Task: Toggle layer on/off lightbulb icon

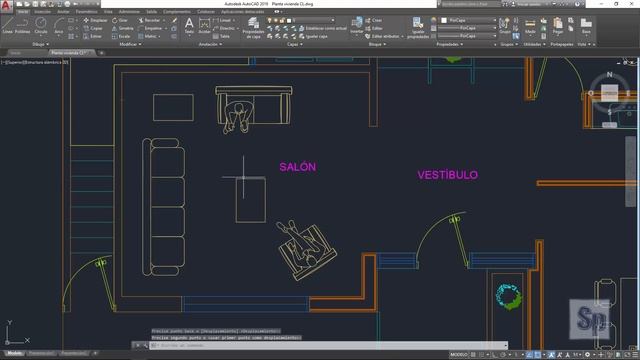Action: tap(269, 20)
